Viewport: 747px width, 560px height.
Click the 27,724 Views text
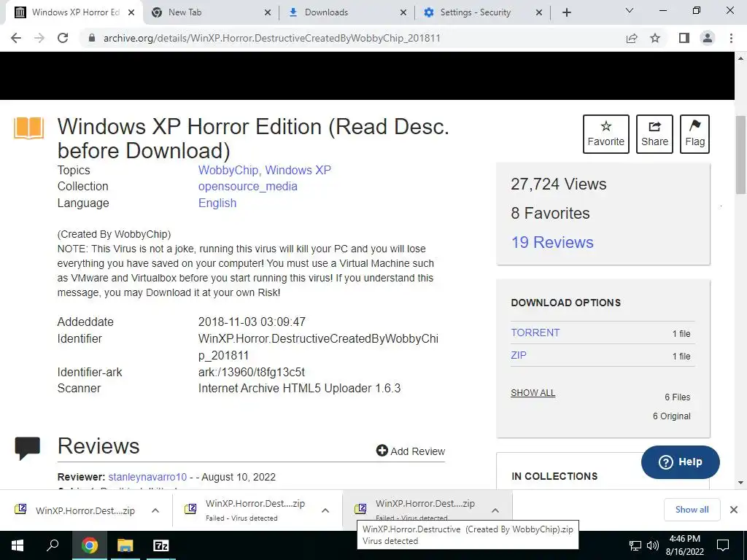(558, 184)
